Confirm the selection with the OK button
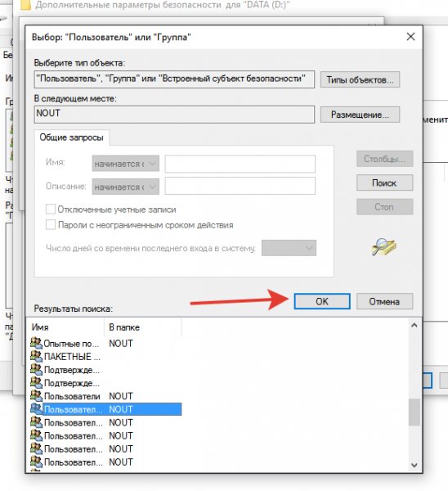 [x=322, y=301]
